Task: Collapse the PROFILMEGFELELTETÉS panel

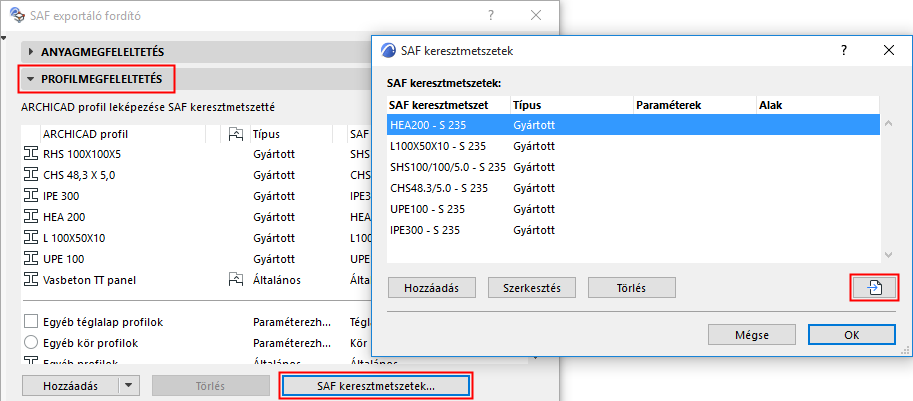Action: pos(31,79)
